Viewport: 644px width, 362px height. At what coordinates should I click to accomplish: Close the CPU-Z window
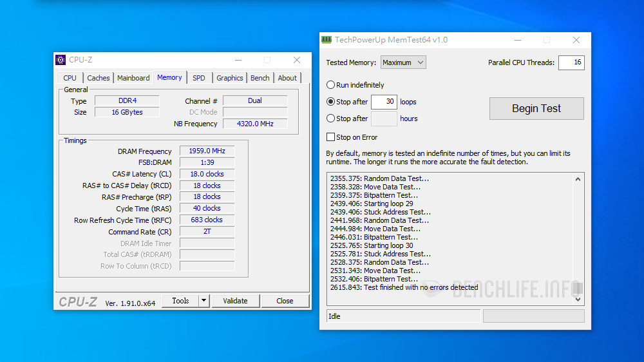coord(296,60)
